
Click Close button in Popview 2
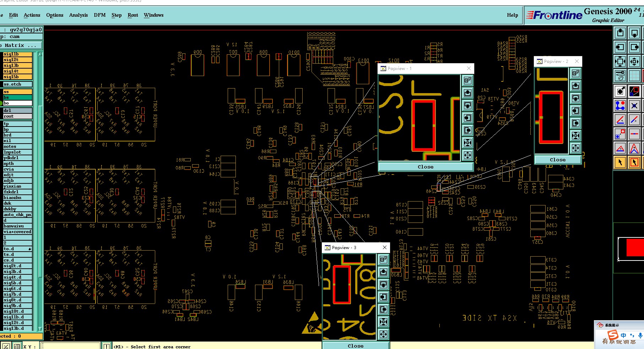click(558, 160)
